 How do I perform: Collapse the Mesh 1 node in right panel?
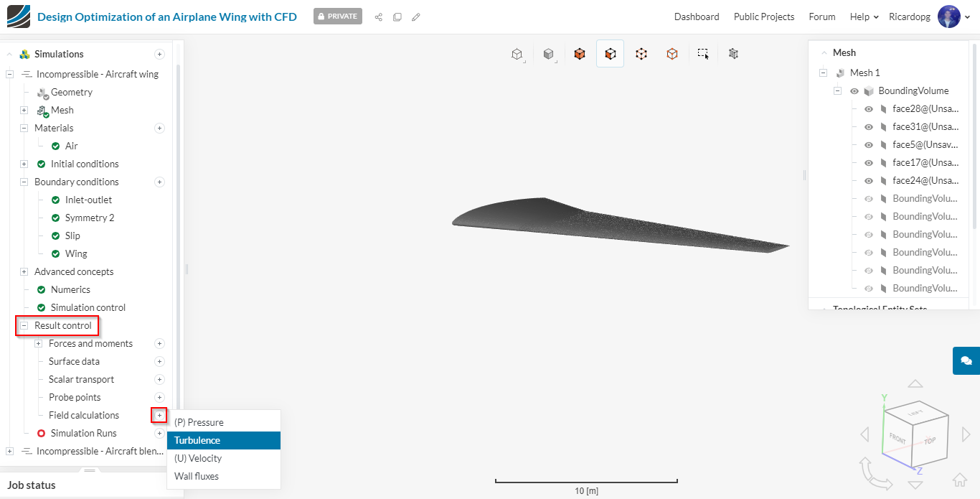[823, 73]
